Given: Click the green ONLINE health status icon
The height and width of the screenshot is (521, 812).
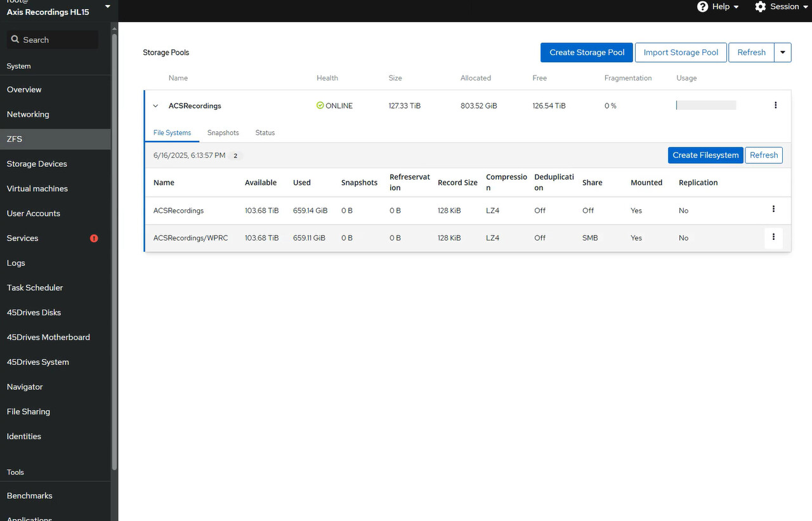Looking at the screenshot, I should (320, 105).
